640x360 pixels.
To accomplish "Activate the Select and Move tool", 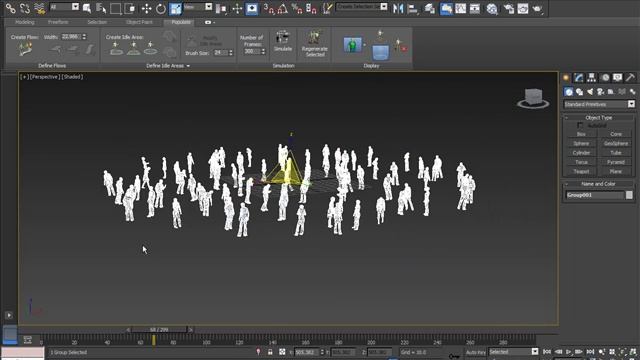I will pyautogui.click(x=147, y=8).
